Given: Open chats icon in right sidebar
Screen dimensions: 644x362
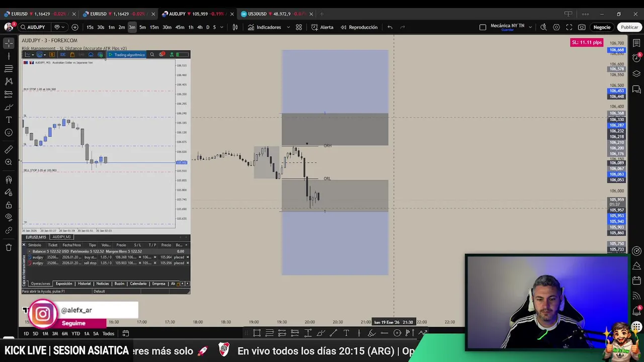Looking at the screenshot, I should (636, 90).
